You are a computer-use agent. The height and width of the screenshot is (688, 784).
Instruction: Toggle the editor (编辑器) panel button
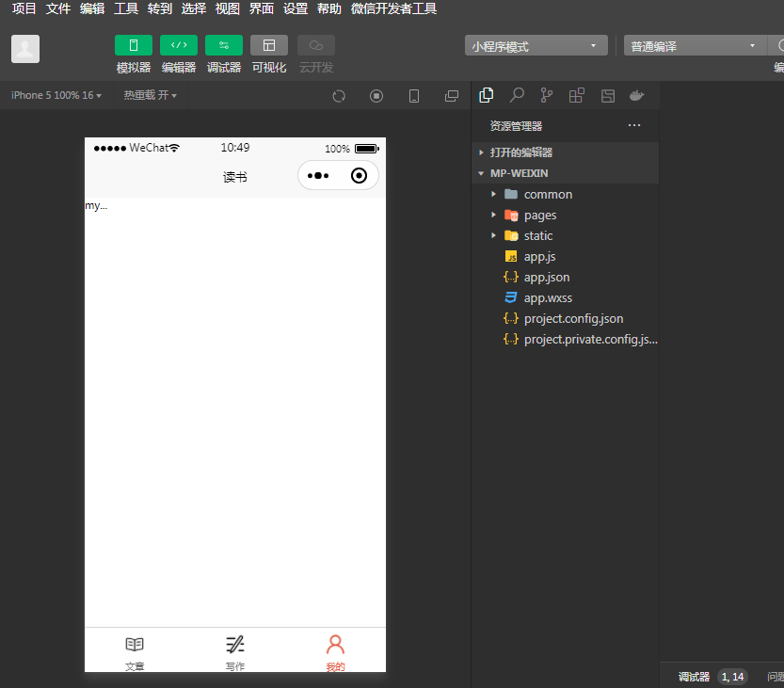[x=179, y=45]
